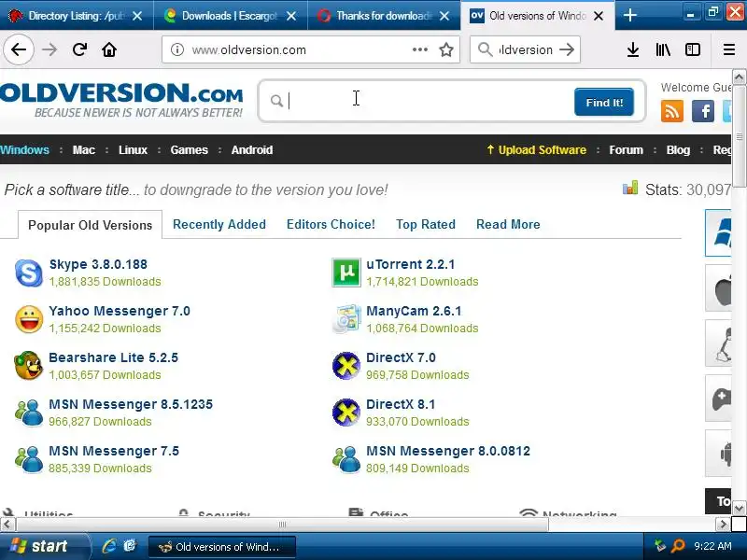Select the game controller sidebar icon

point(719,399)
